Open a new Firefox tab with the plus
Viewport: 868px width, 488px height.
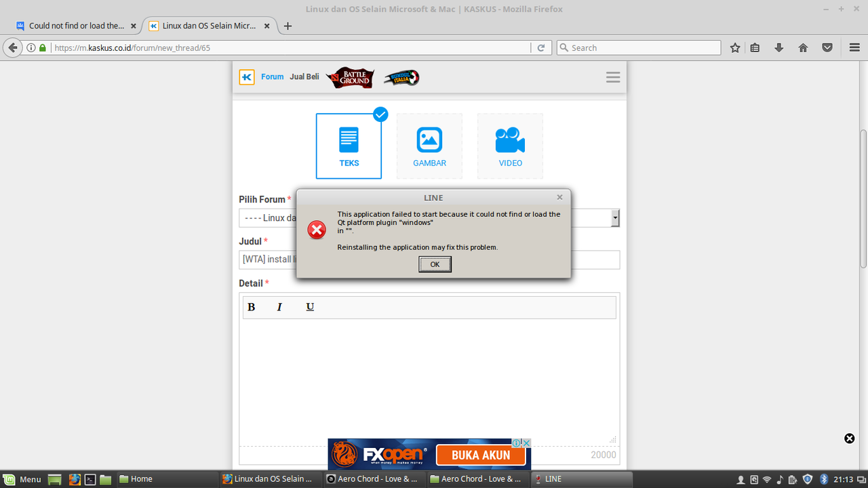[288, 26]
